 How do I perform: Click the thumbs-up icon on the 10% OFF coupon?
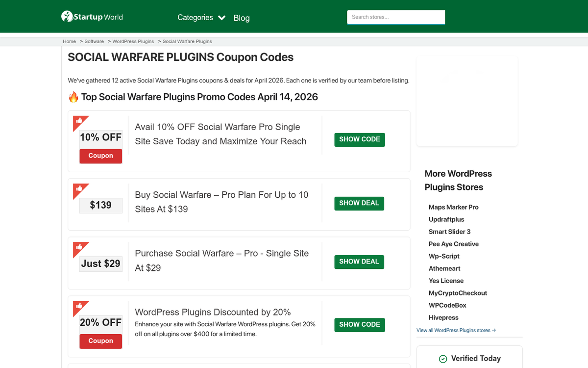click(80, 121)
